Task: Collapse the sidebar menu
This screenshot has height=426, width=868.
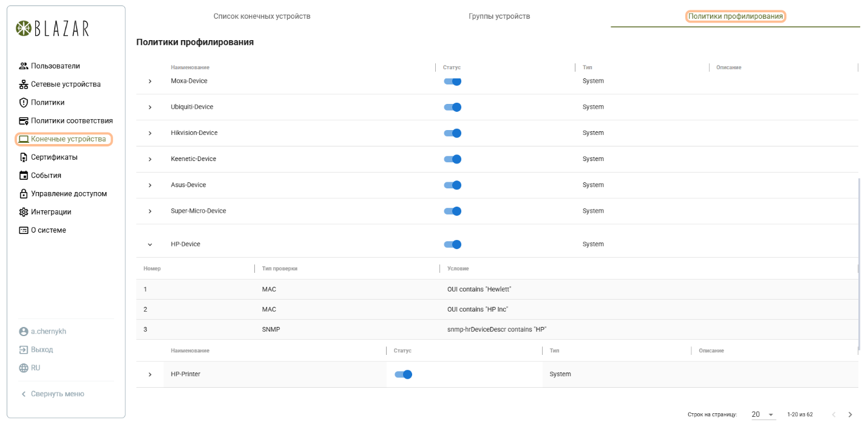Action: pos(53,394)
